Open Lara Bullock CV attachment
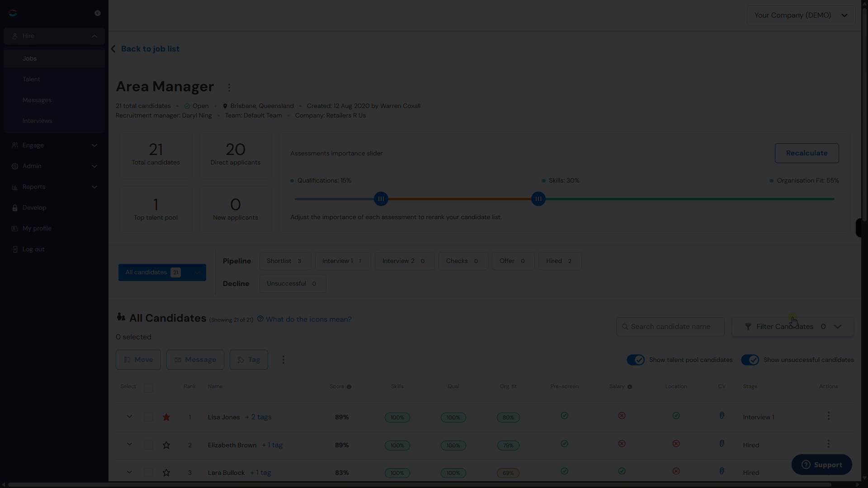868x488 pixels. (722, 471)
